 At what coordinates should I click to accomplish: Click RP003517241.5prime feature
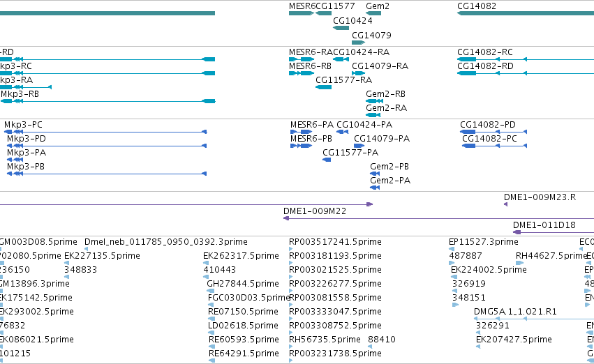coord(291,249)
